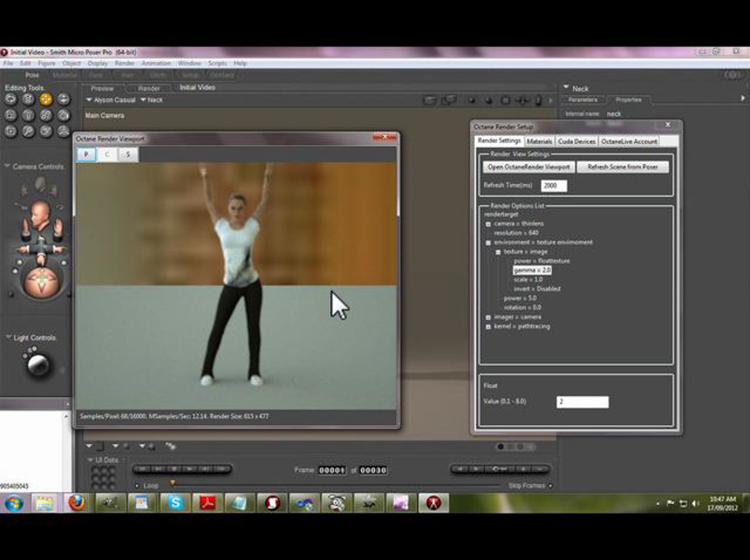Select the rotation = 0.0 row
750x560 pixels.
click(522, 308)
